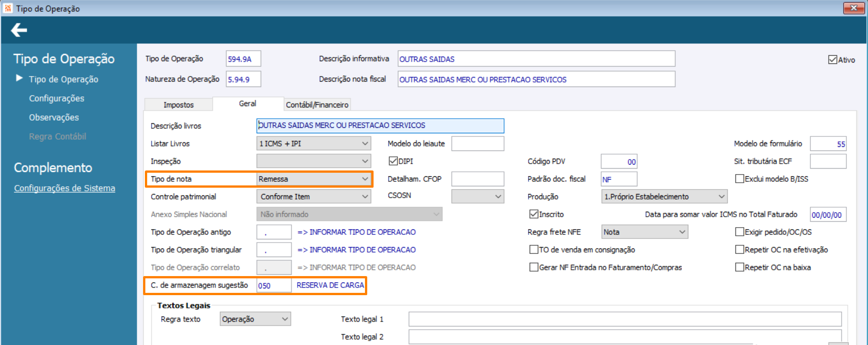868x345 pixels.
Task: Click the Tipo de Operação sidebar heading
Action: click(64, 59)
